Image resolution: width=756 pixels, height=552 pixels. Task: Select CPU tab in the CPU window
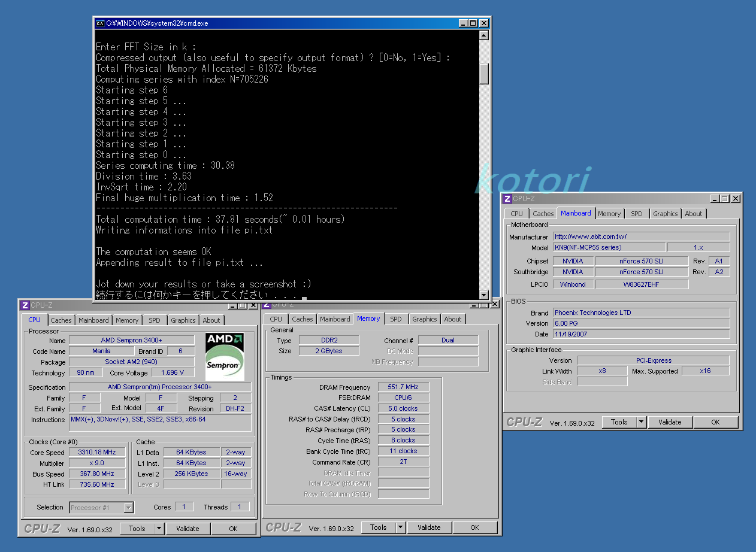35,320
